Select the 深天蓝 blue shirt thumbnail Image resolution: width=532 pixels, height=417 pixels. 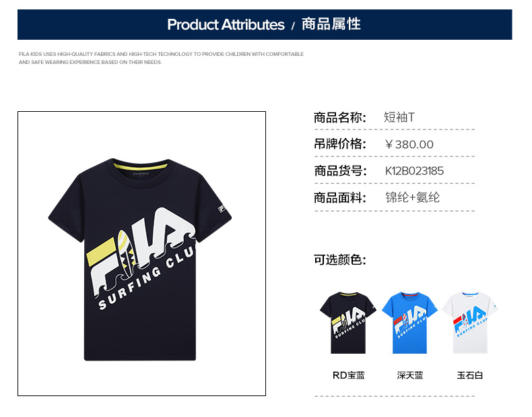click(409, 322)
